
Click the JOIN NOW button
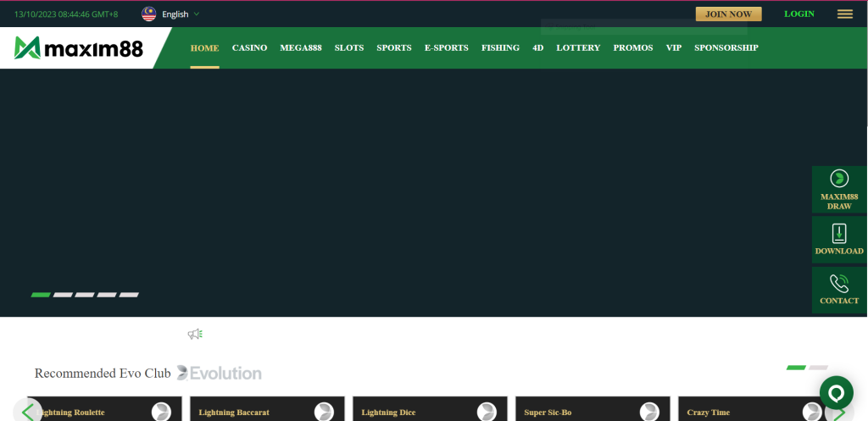[x=728, y=14]
